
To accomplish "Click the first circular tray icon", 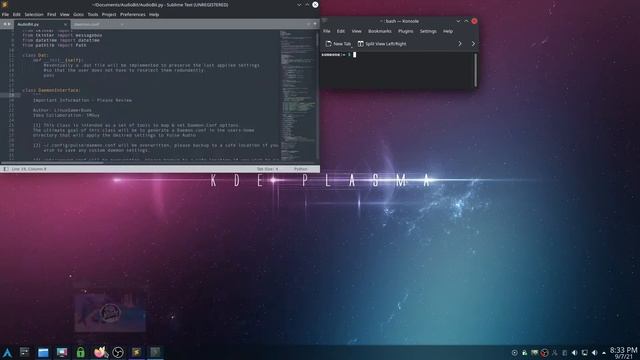I will coord(514,353).
